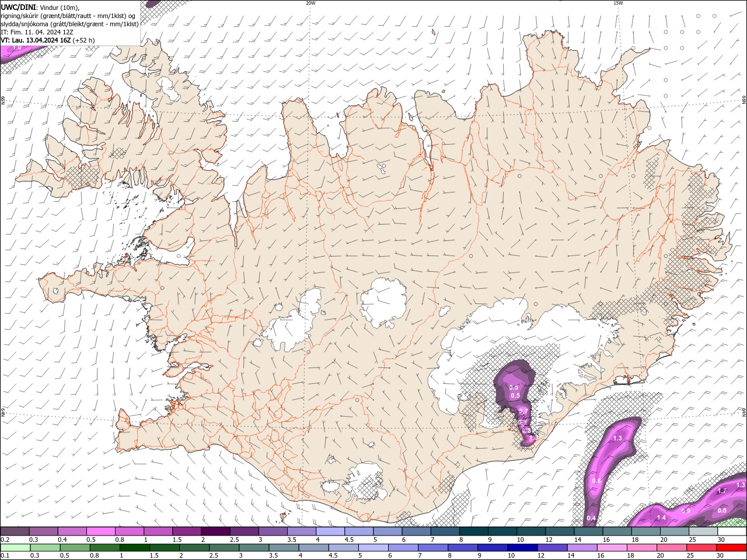Click the 20W longitude label
This screenshot has width=747, height=560.
(310, 3)
